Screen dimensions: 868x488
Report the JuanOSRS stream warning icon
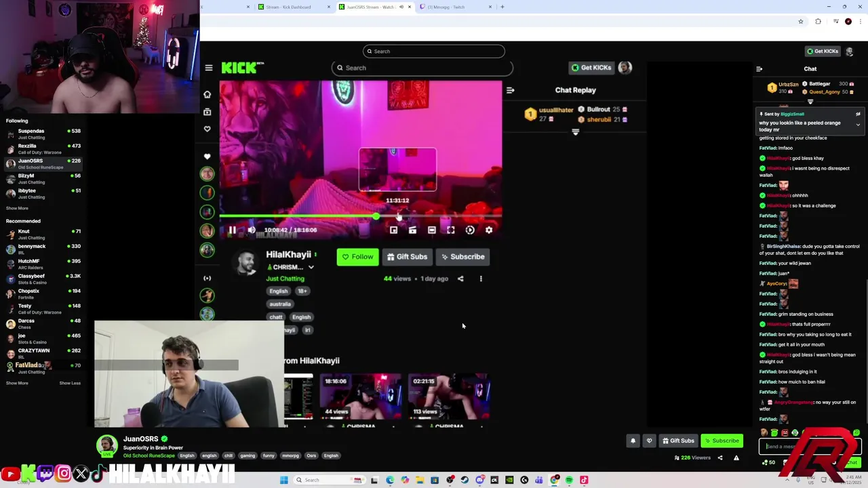(736, 457)
